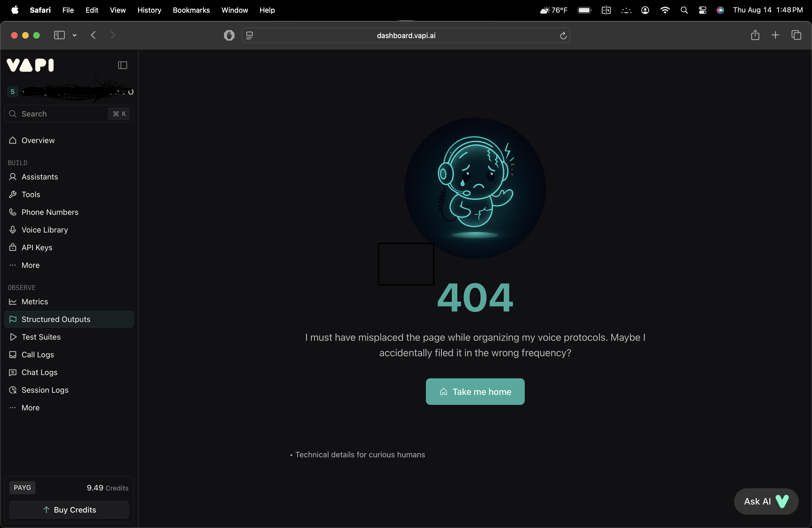Select the Voice Library microphone icon
812x528 pixels.
coord(12,229)
